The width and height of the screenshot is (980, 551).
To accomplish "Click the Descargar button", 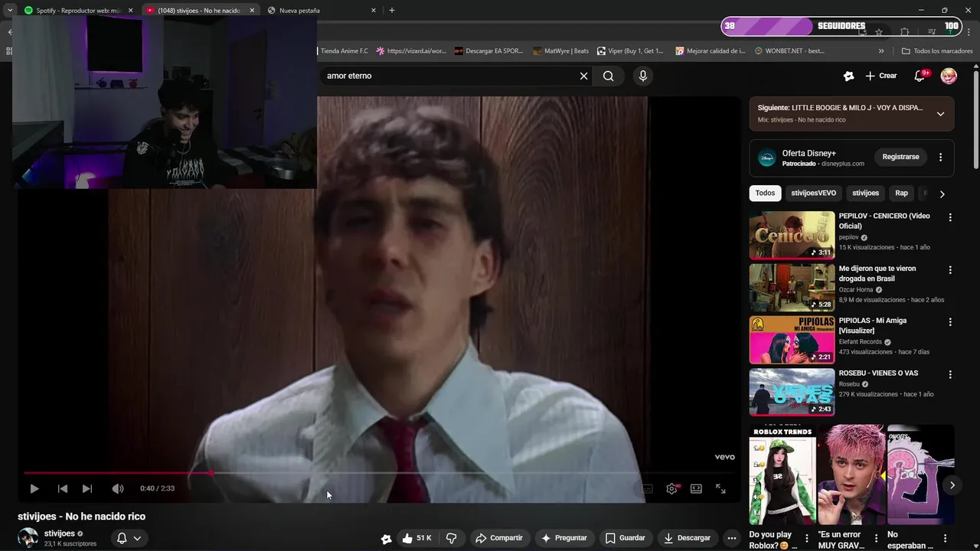I will point(687,538).
